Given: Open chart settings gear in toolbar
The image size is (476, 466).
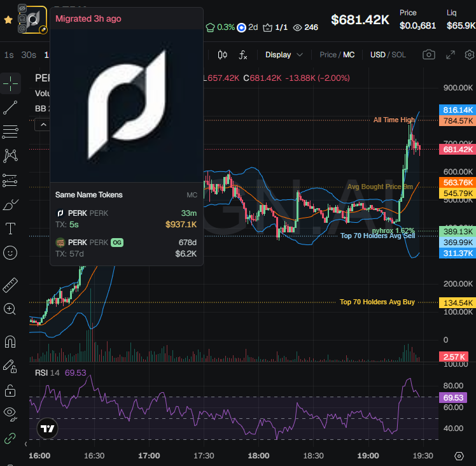Looking at the screenshot, I should point(470,55).
